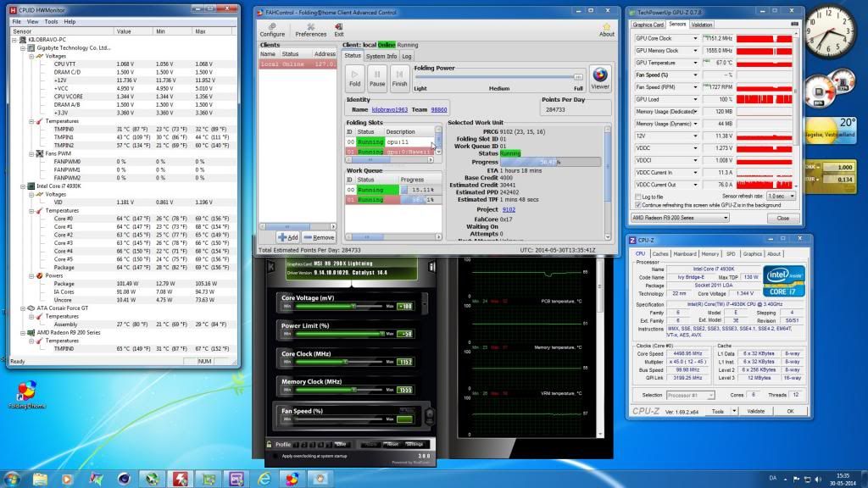Open media player from taskbar

click(x=68, y=479)
